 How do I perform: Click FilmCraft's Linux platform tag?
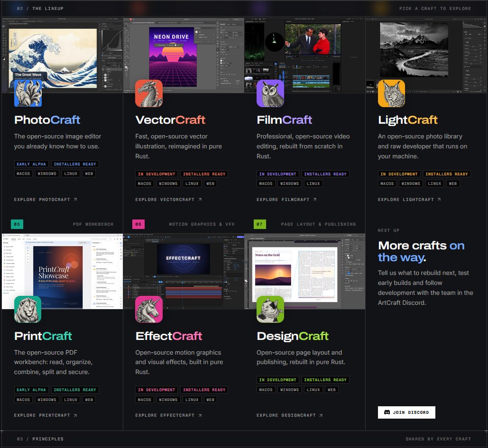pos(313,183)
